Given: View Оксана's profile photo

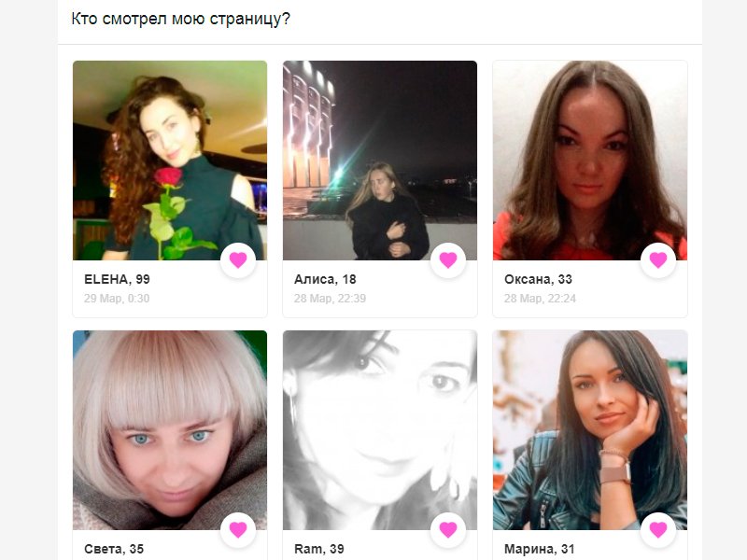Looking at the screenshot, I should (x=590, y=160).
